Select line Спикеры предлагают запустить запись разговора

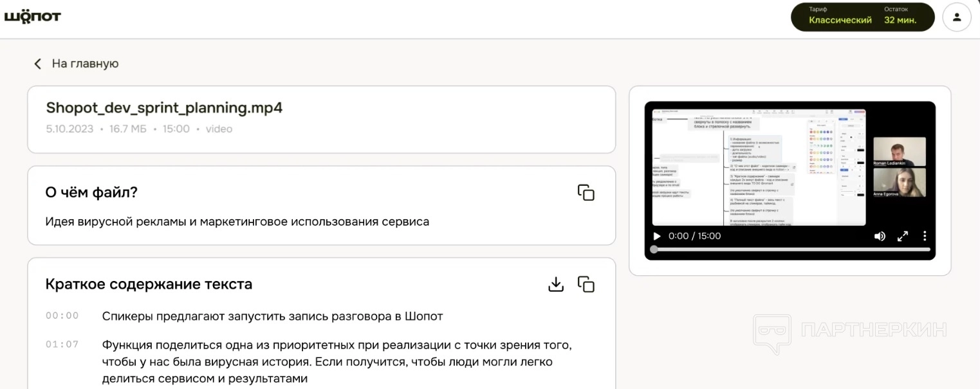(273, 316)
